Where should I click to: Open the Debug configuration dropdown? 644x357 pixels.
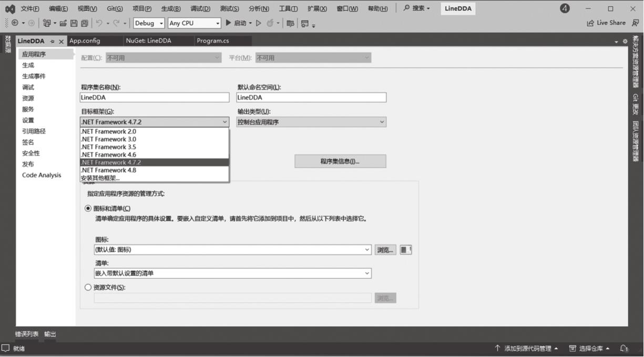pyautogui.click(x=149, y=23)
